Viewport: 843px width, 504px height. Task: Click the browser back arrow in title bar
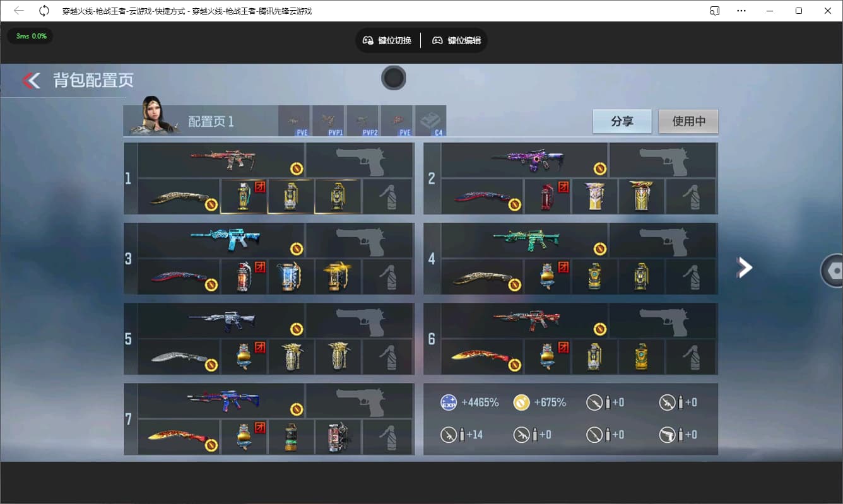click(x=19, y=11)
